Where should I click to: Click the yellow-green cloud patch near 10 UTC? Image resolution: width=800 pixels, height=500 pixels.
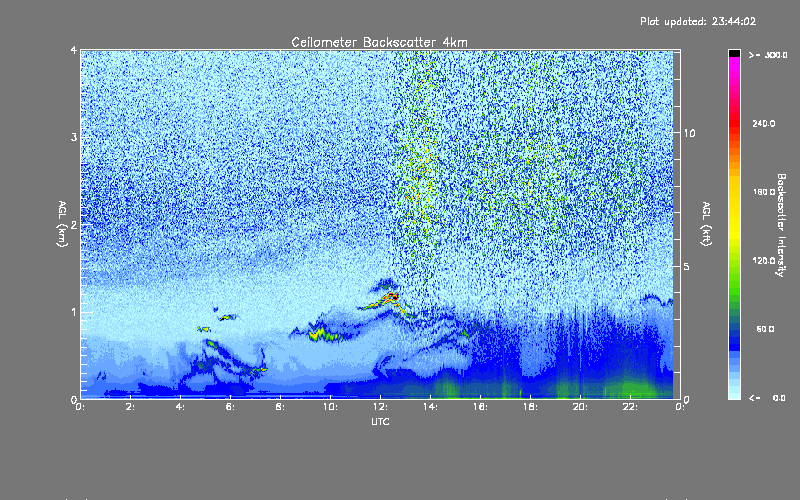coord(325,334)
